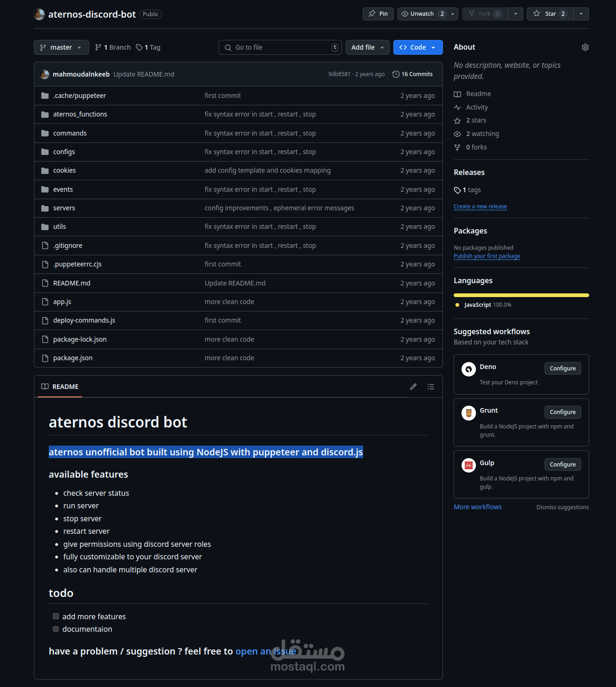
Task: Select the Gulp workflow icon
Action: (x=468, y=465)
